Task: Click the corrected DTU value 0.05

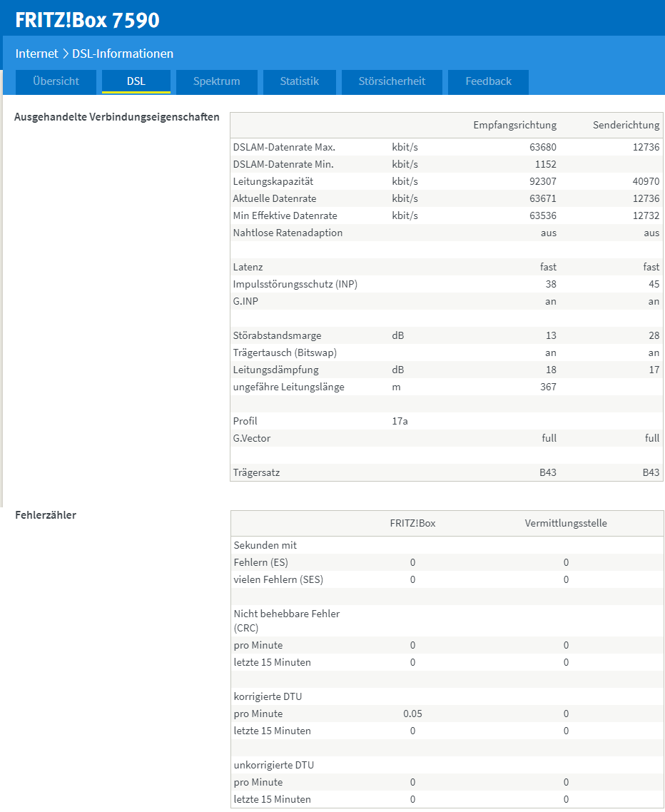Action: (413, 714)
